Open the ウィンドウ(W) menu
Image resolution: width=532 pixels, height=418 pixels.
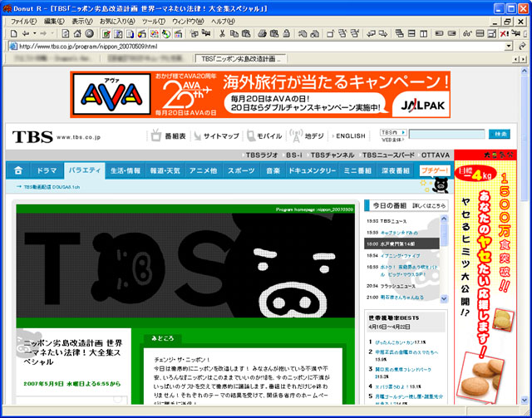tap(188, 22)
